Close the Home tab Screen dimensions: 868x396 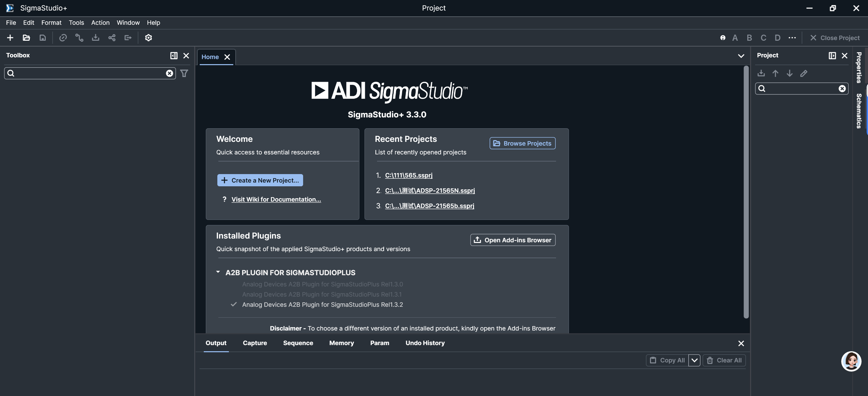tap(227, 57)
